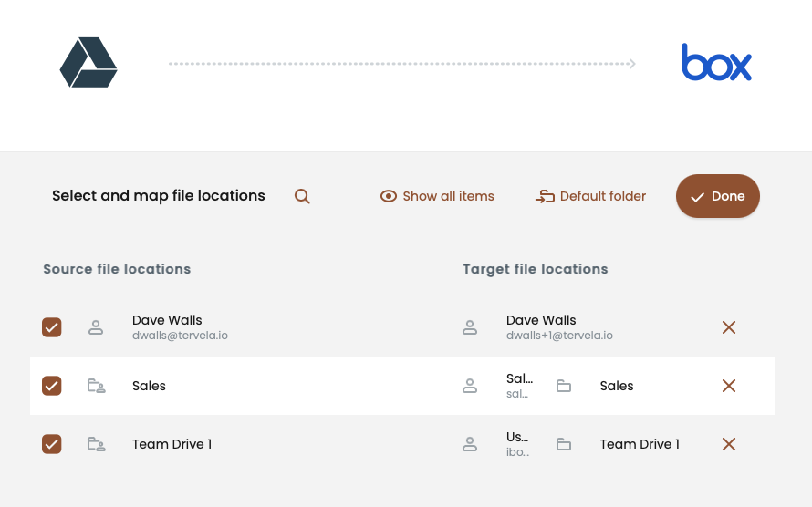The image size is (812, 507).
Task: Select the truncated target user in Sales row
Action: click(x=517, y=386)
